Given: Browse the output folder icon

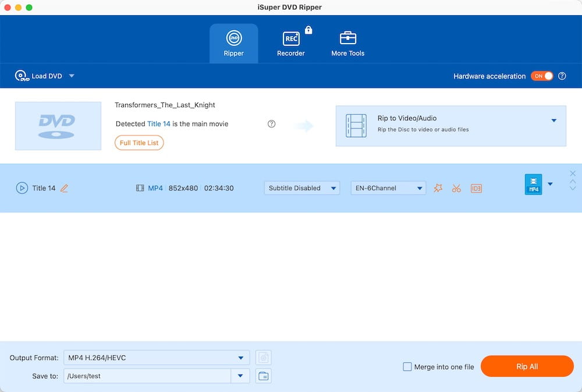Looking at the screenshot, I should point(264,376).
